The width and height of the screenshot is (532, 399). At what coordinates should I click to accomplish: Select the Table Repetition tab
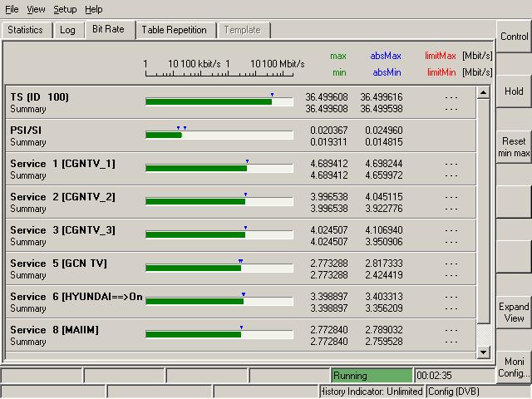point(174,30)
